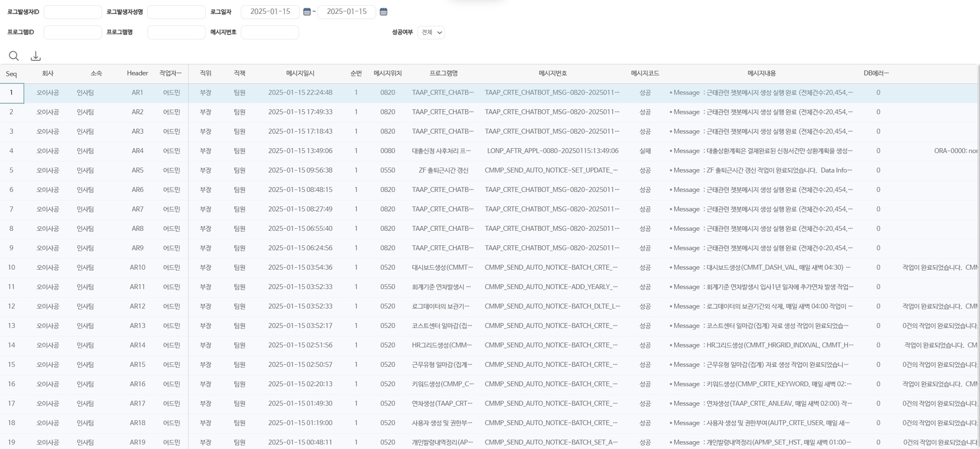Click the 실패 message code cell
This screenshot has width=980, height=449.
pos(645,151)
